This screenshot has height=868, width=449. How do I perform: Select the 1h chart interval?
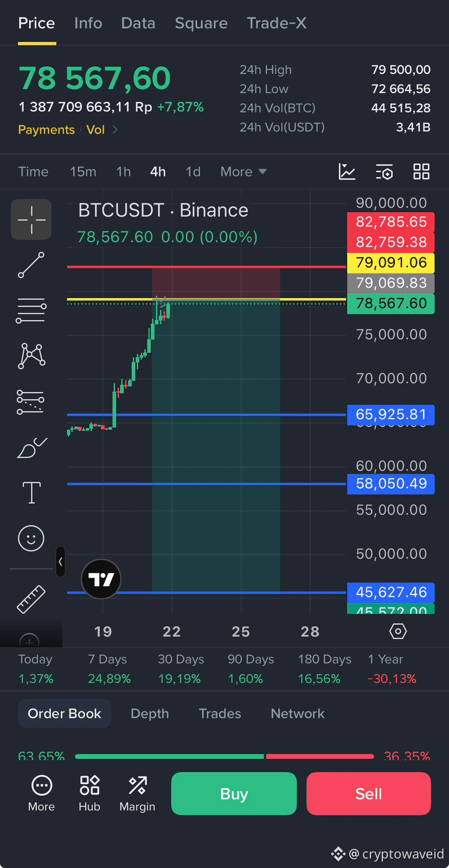coord(124,172)
